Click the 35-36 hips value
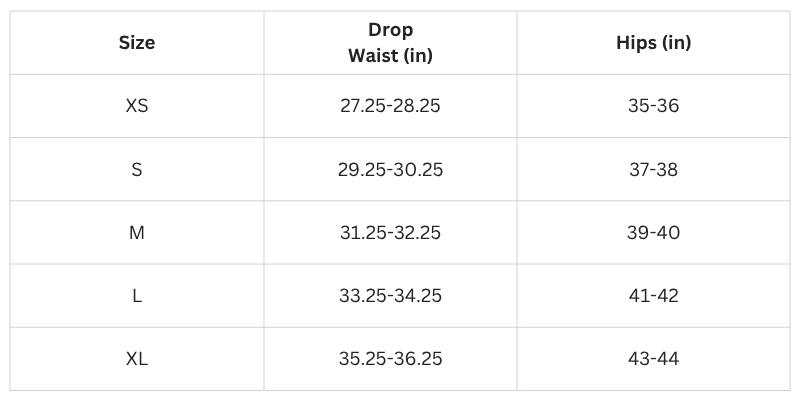Viewport: 800px width, 400px height. pos(653,106)
